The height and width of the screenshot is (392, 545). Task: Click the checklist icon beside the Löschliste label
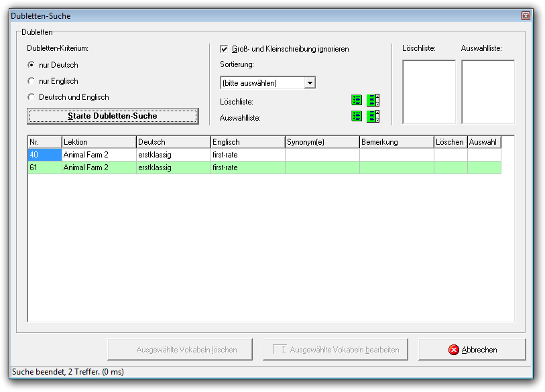point(357,101)
